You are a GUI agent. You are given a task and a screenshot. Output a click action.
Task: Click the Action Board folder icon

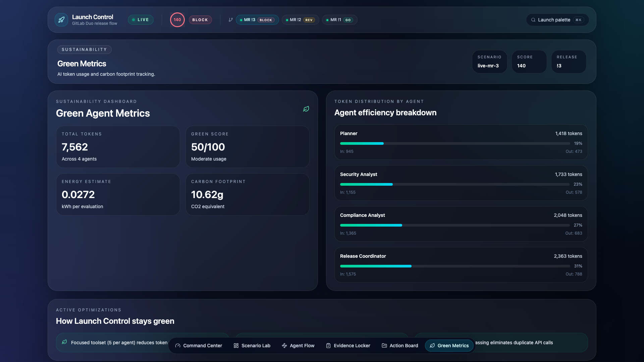[x=384, y=346]
